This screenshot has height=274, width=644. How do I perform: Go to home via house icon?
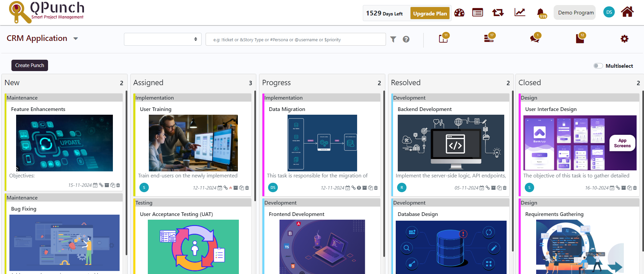click(627, 12)
